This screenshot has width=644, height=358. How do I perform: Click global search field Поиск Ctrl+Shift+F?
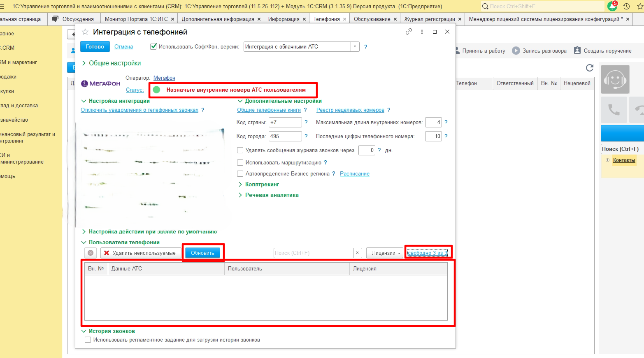[x=542, y=6]
